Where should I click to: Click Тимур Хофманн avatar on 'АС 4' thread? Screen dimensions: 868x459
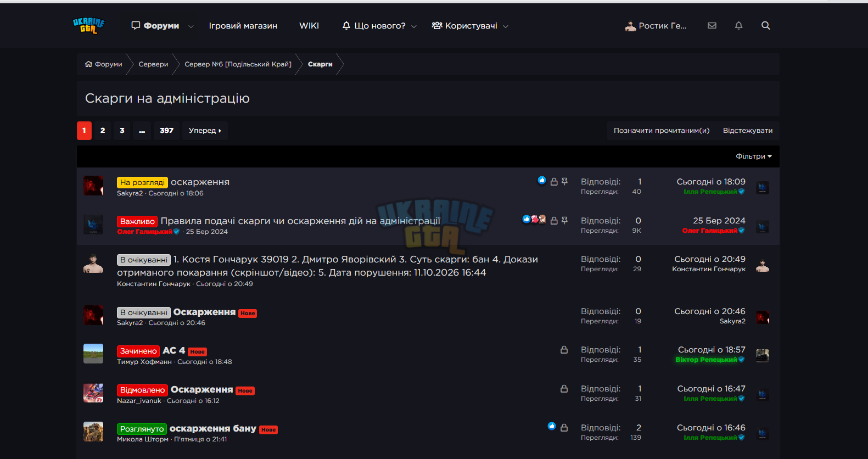(93, 354)
